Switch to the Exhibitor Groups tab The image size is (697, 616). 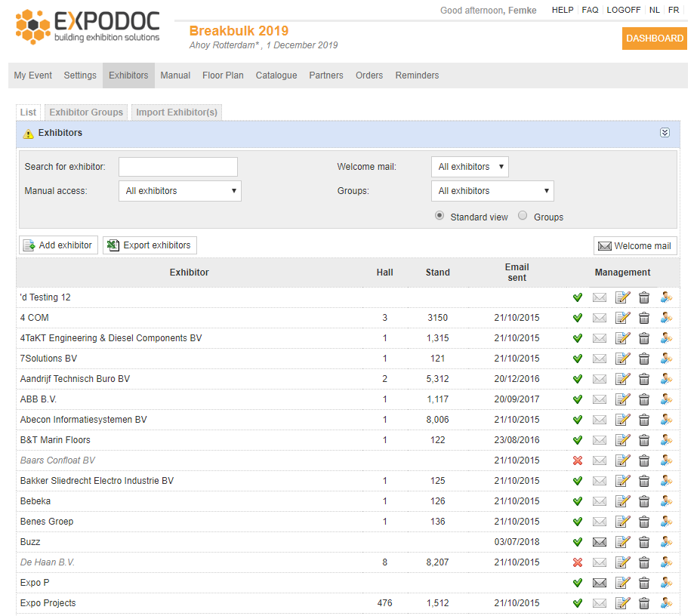[x=86, y=112]
